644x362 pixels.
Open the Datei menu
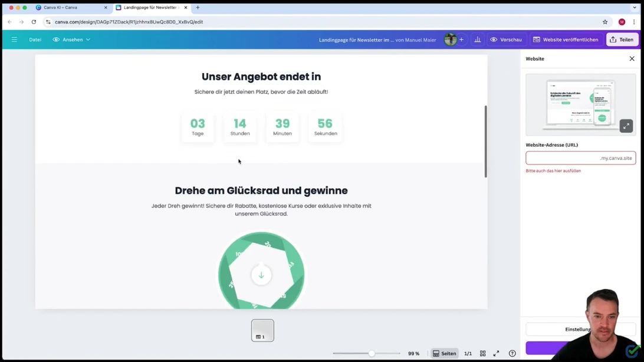click(35, 40)
